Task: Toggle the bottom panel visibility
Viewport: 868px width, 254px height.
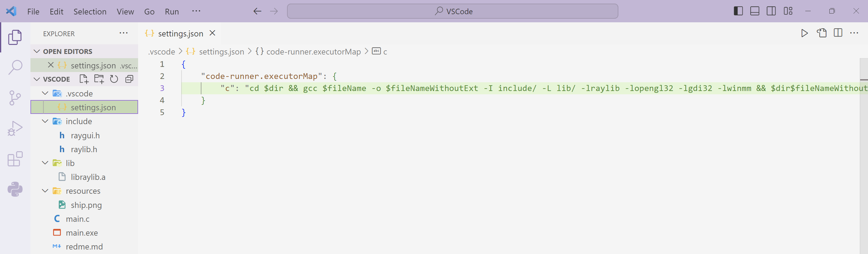Action: click(754, 11)
